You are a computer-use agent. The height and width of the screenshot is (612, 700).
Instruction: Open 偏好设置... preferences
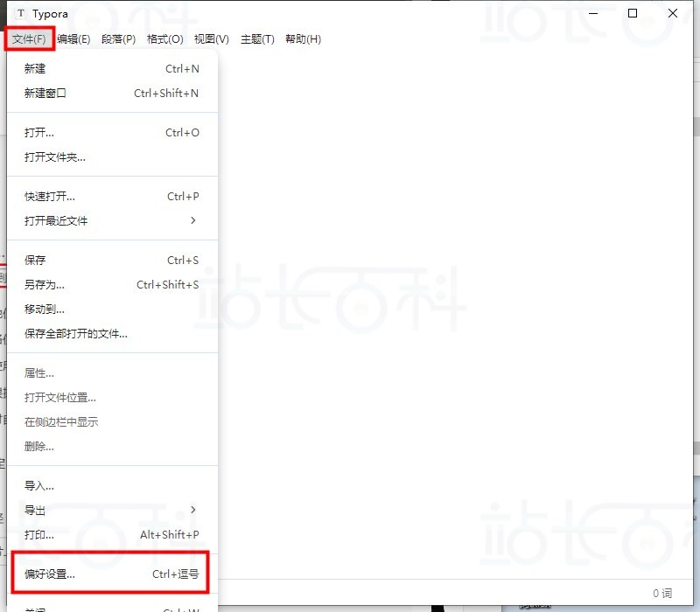pyautogui.click(x=112, y=574)
